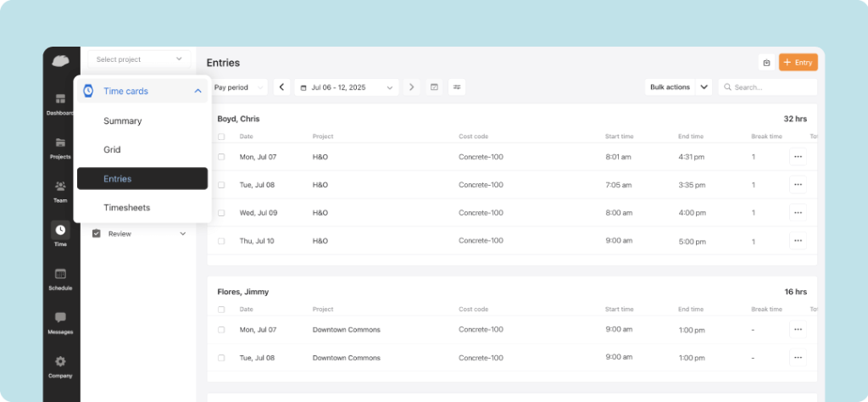The image size is (868, 402).
Task: Expand the Bulk actions arrow
Action: [704, 87]
